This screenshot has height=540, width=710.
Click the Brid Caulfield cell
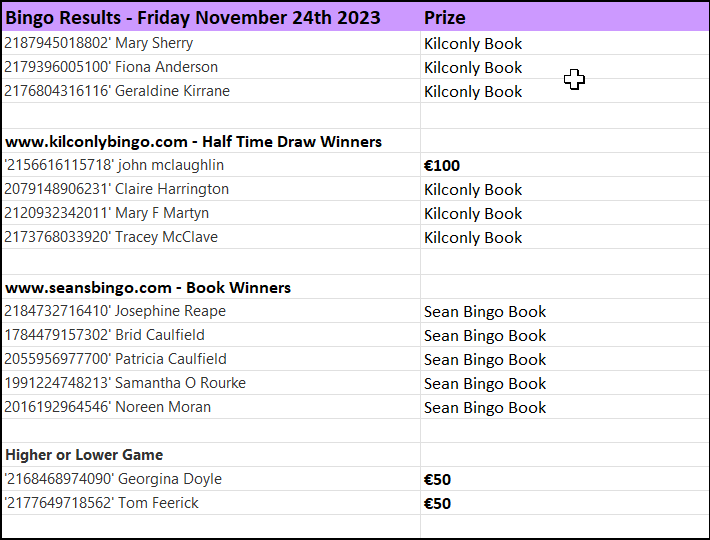[x=211, y=335]
